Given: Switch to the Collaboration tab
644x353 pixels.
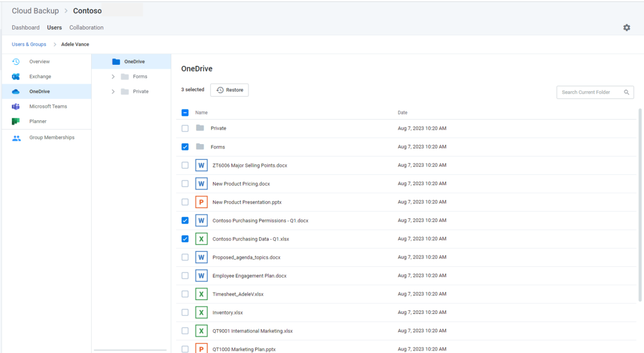Looking at the screenshot, I should click(86, 28).
